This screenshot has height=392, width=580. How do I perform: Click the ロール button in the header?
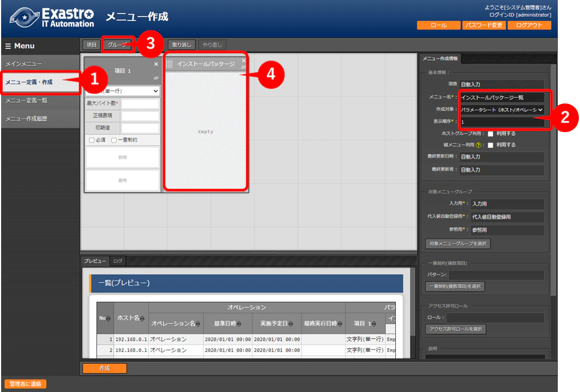[x=438, y=25]
